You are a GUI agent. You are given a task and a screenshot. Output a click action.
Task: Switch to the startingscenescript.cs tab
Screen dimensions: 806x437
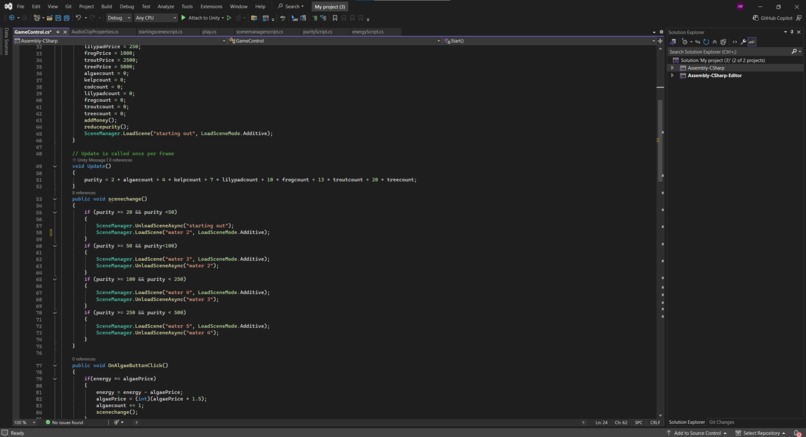pyautogui.click(x=160, y=32)
